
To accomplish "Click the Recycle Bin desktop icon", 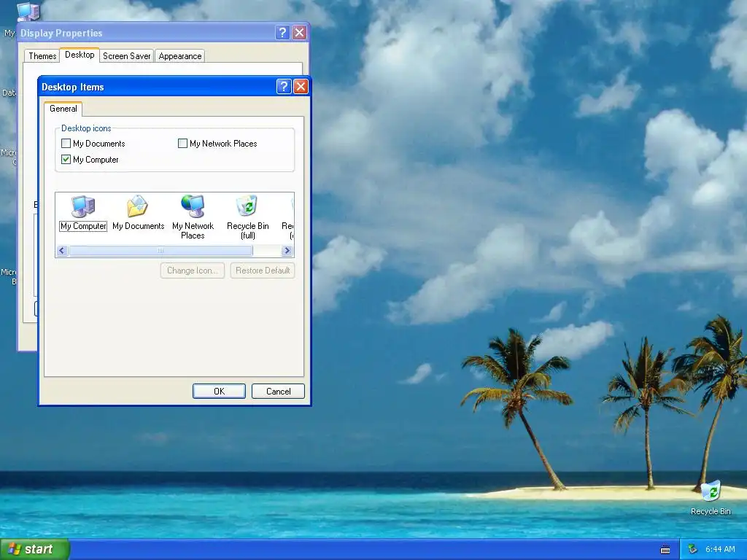I will [x=711, y=497].
